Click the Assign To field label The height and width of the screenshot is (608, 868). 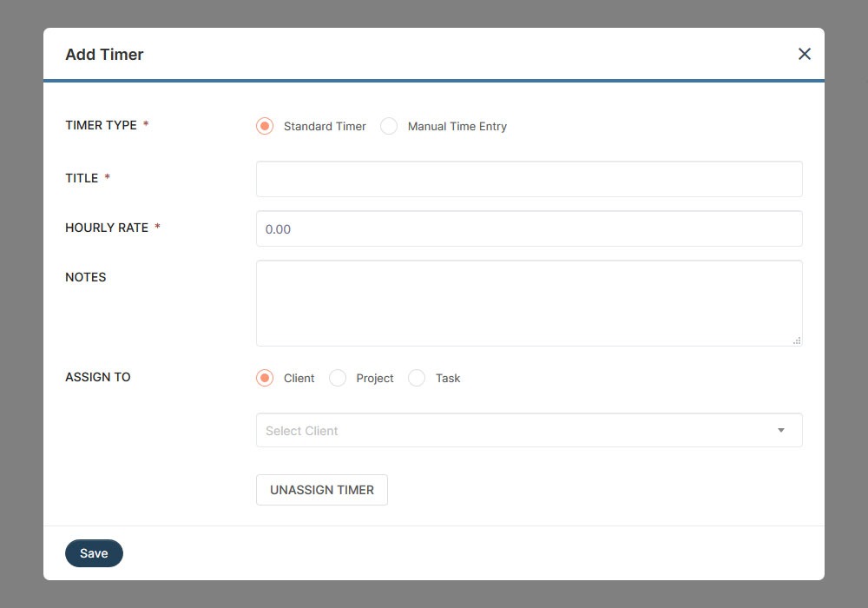point(98,377)
